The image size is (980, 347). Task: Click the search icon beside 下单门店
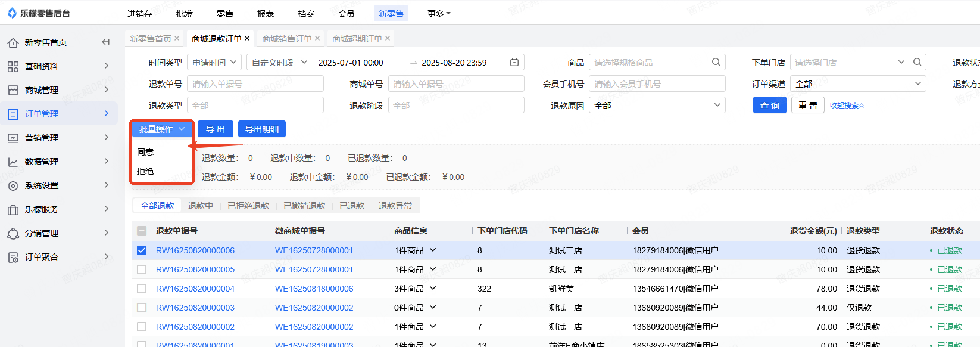point(917,62)
